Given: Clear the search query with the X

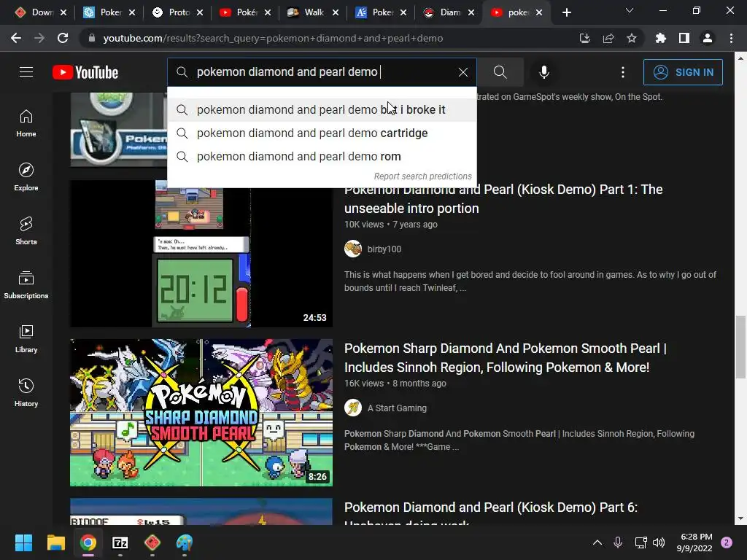Looking at the screenshot, I should (x=463, y=72).
